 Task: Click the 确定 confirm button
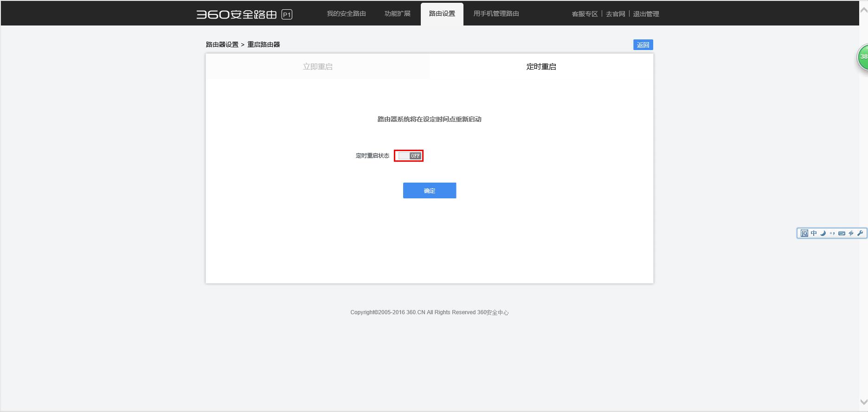pos(430,190)
